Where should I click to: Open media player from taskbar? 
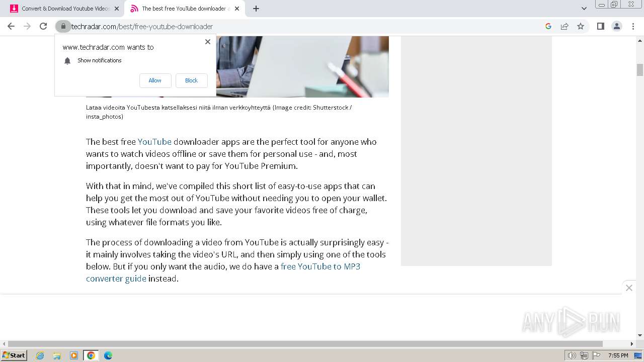pyautogui.click(x=74, y=355)
